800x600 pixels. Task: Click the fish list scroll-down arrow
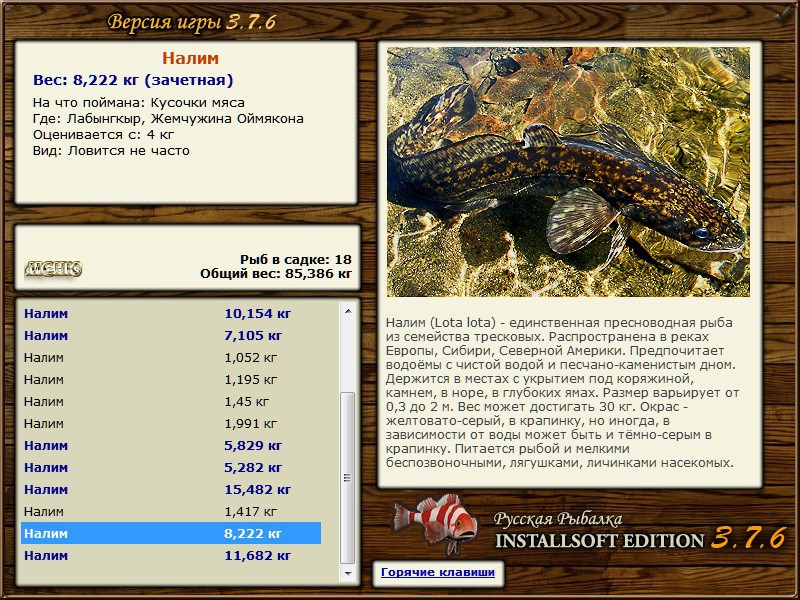tap(348, 574)
